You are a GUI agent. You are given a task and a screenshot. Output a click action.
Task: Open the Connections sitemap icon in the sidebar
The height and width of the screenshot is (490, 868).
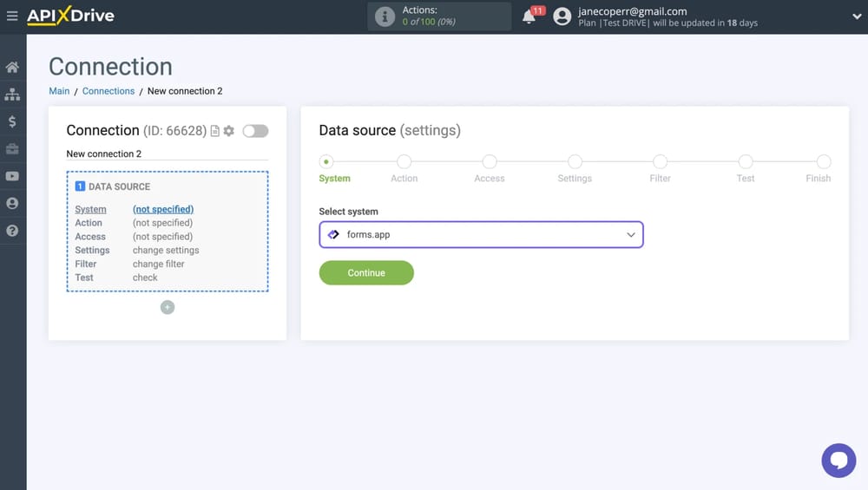point(12,95)
